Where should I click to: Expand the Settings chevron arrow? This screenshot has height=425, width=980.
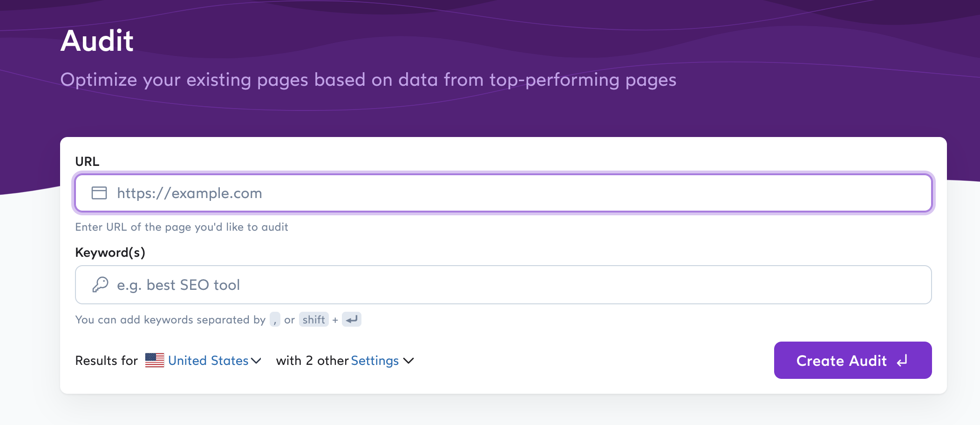408,361
